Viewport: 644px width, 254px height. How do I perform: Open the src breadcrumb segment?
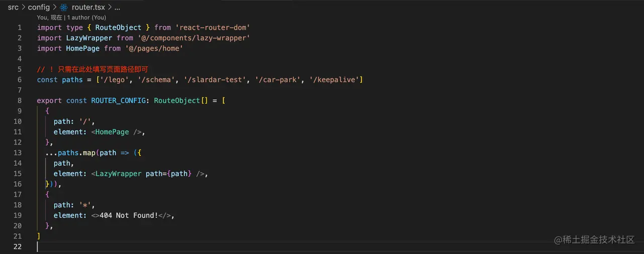tap(13, 7)
